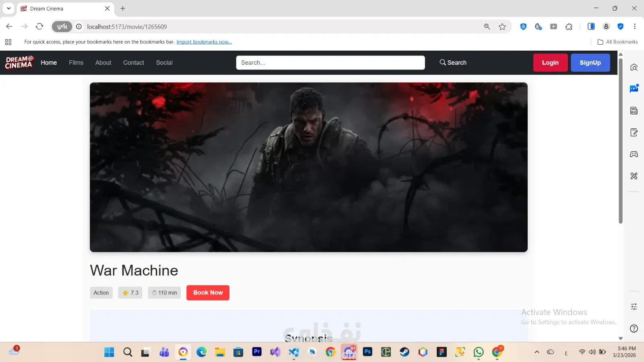Click the red Login button

[x=550, y=63]
